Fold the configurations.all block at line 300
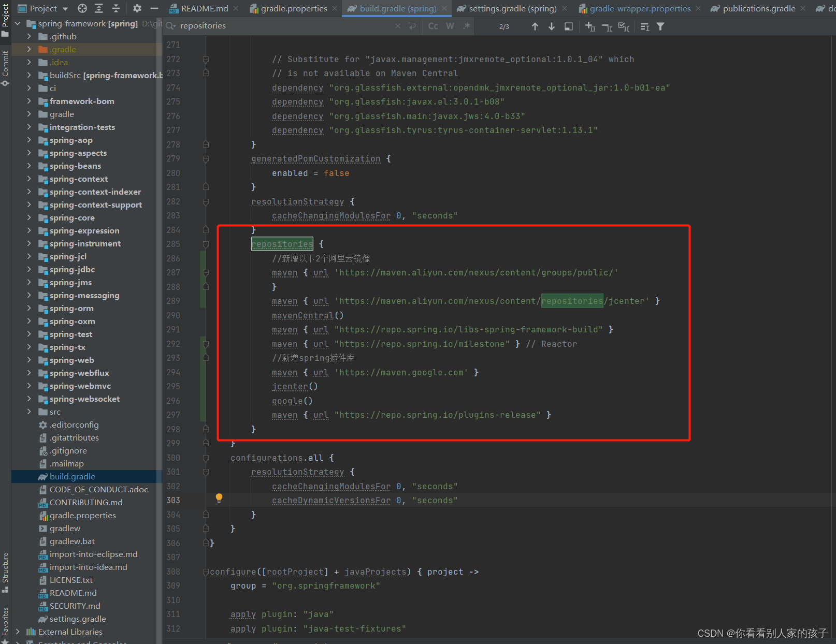The image size is (836, 644). click(206, 458)
